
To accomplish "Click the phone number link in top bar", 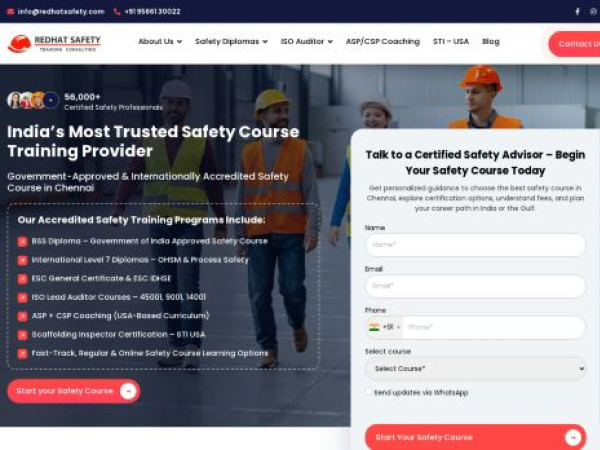I will [152, 11].
